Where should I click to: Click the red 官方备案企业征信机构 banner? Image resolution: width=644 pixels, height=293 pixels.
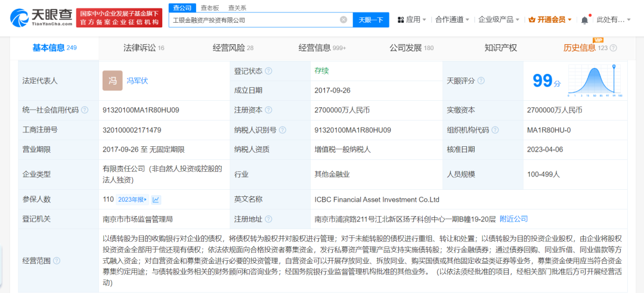119,18
